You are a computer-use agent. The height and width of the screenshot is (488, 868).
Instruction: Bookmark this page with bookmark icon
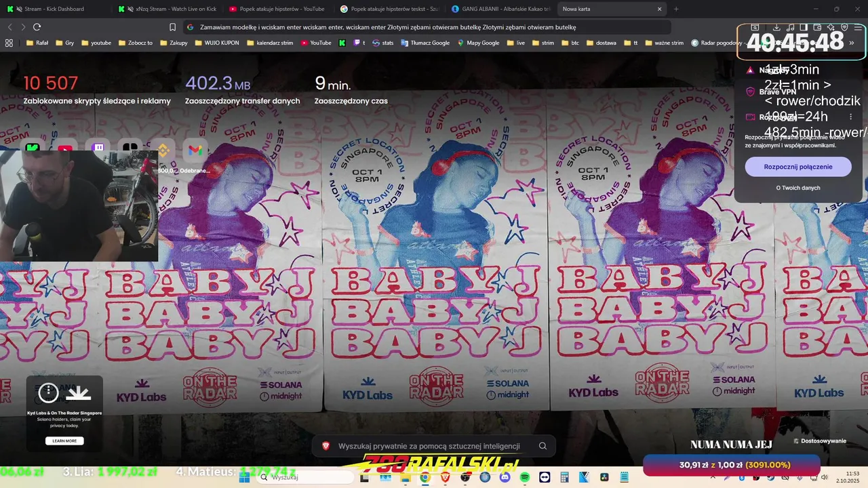click(172, 27)
